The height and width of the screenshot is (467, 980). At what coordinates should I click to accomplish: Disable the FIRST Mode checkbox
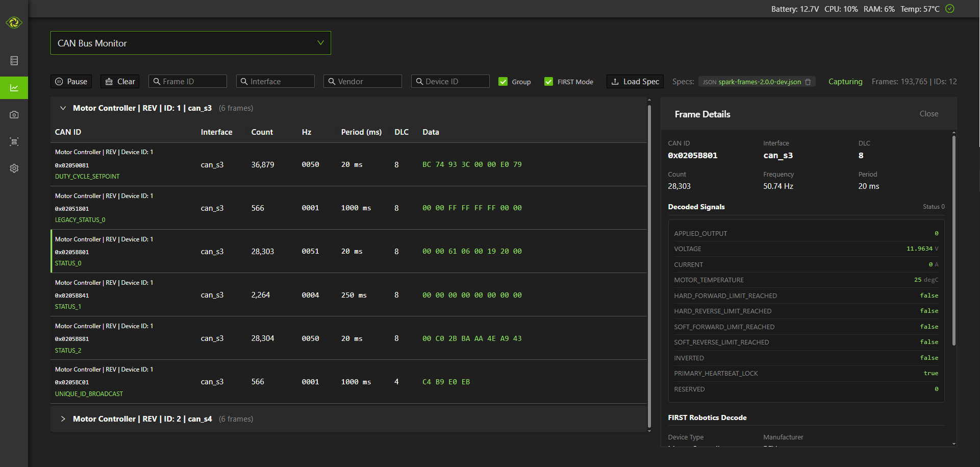coord(549,82)
